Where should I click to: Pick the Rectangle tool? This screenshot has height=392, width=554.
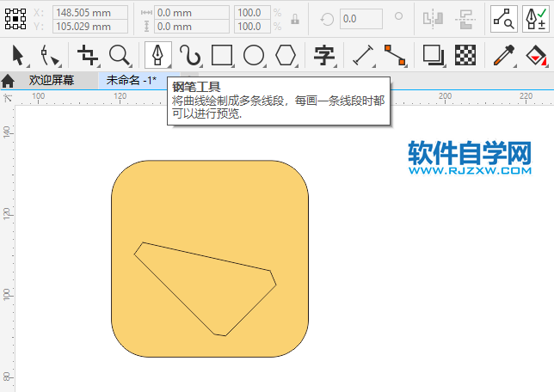pyautogui.click(x=222, y=56)
